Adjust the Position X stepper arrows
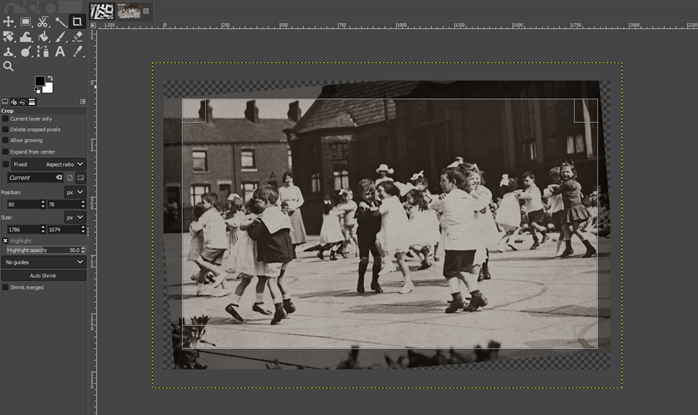Screen dimensions: 698x415 (x=43, y=204)
